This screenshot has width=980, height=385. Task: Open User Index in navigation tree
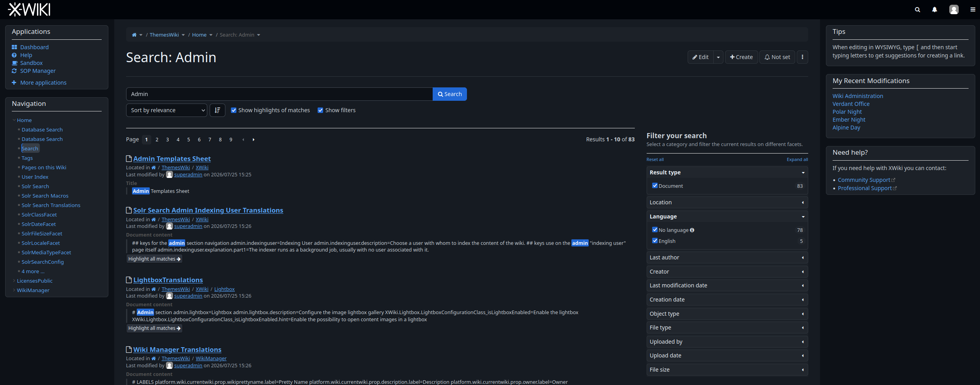click(x=35, y=177)
